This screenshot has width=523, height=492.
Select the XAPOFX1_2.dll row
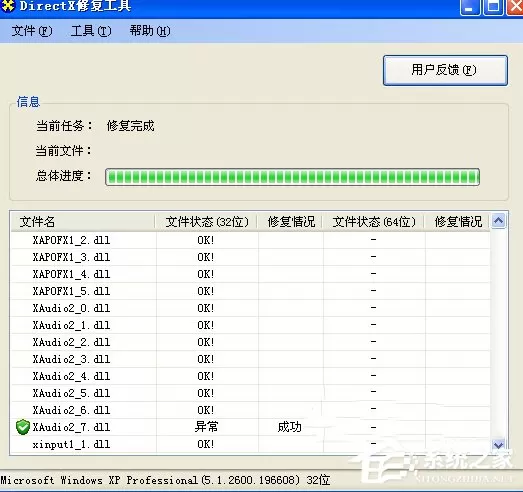point(250,240)
